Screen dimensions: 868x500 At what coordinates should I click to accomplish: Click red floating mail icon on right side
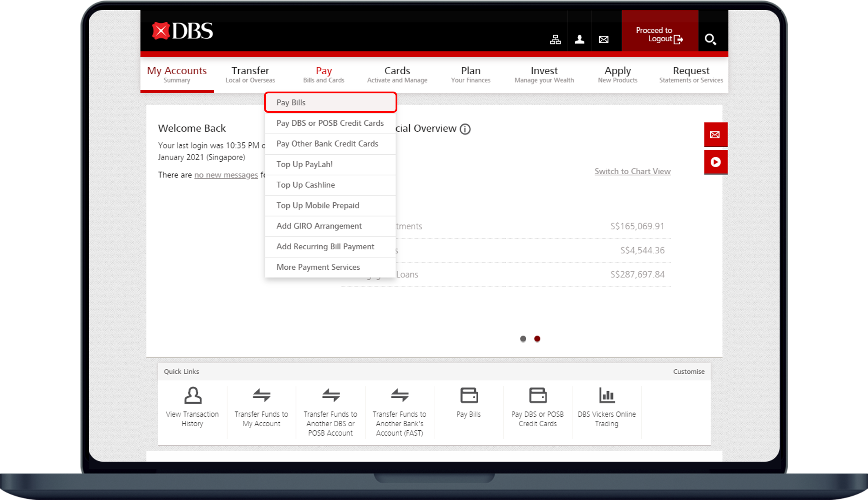tap(715, 135)
